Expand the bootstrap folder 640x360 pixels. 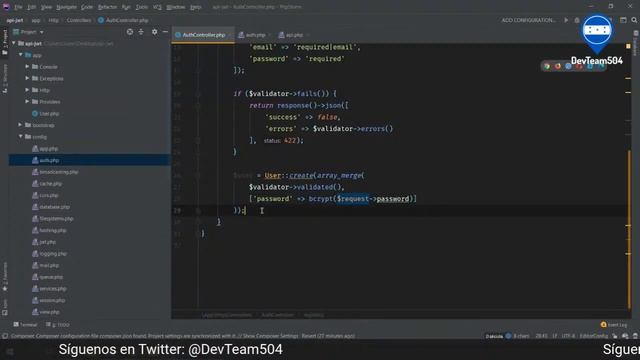click(x=20, y=125)
